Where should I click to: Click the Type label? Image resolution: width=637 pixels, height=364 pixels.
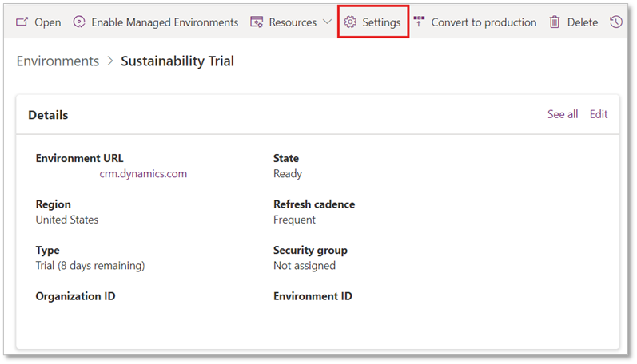pos(47,251)
